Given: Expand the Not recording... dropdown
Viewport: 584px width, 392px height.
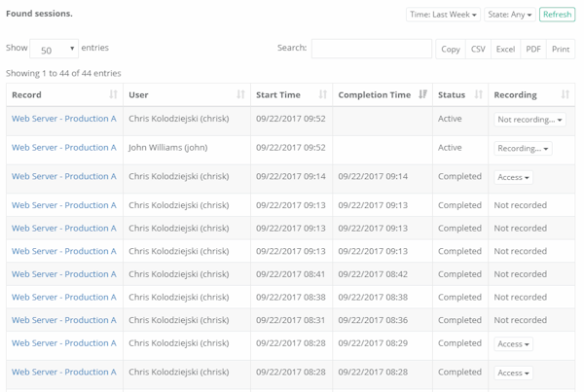Looking at the screenshot, I should click(x=530, y=120).
